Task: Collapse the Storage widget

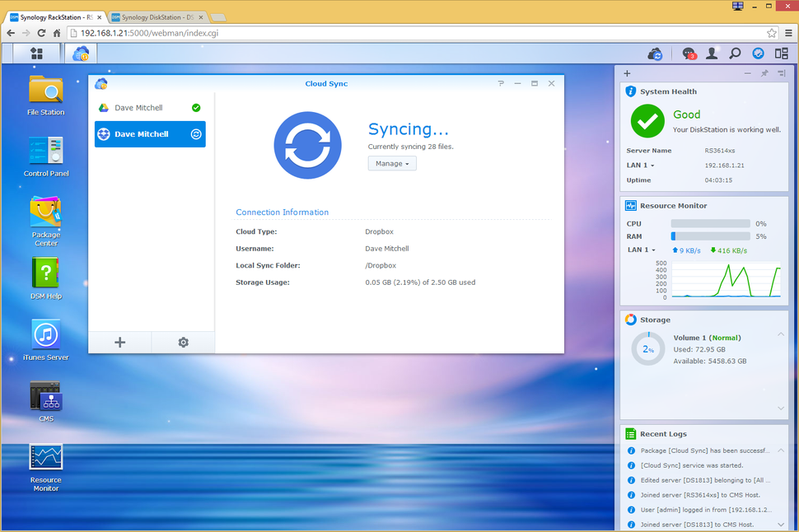Action: (779, 334)
